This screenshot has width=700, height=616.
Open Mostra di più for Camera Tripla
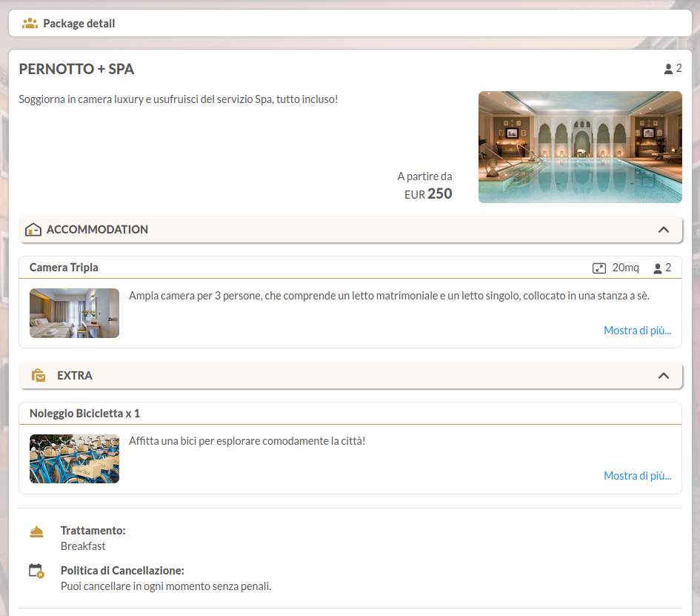point(637,331)
